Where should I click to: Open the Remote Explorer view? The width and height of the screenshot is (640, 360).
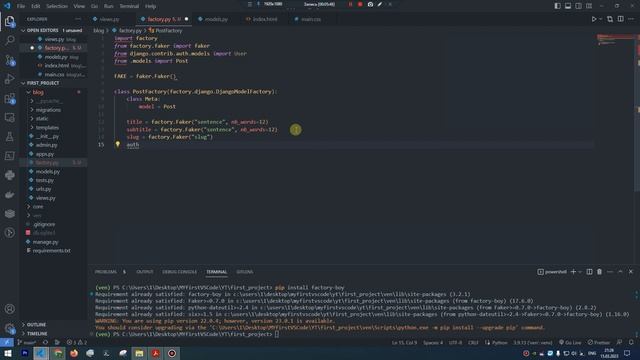9,118
